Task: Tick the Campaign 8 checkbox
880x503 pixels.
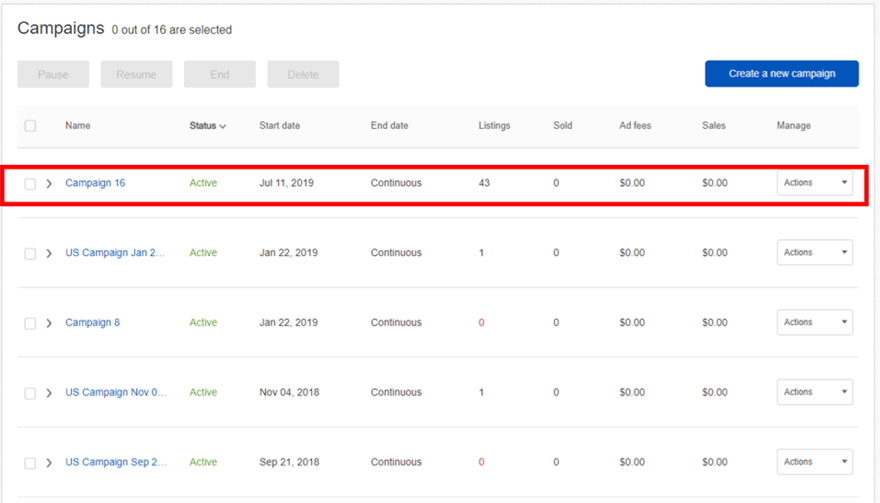Action: tap(30, 323)
